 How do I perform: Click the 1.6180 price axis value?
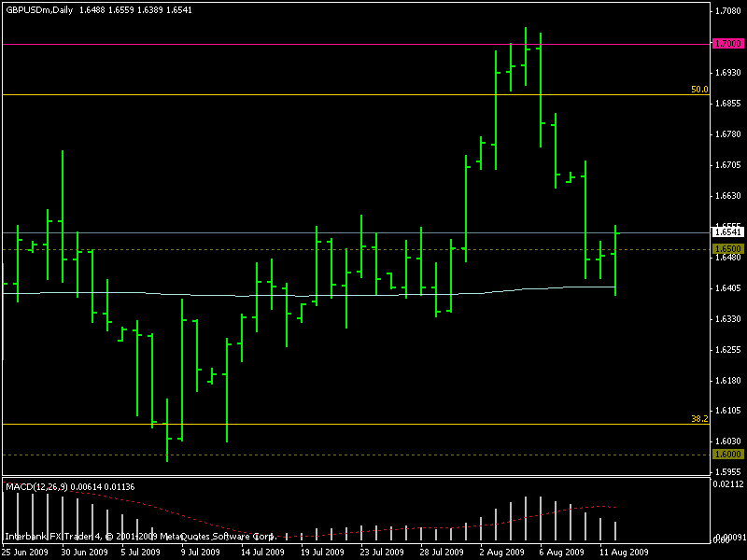click(x=728, y=381)
